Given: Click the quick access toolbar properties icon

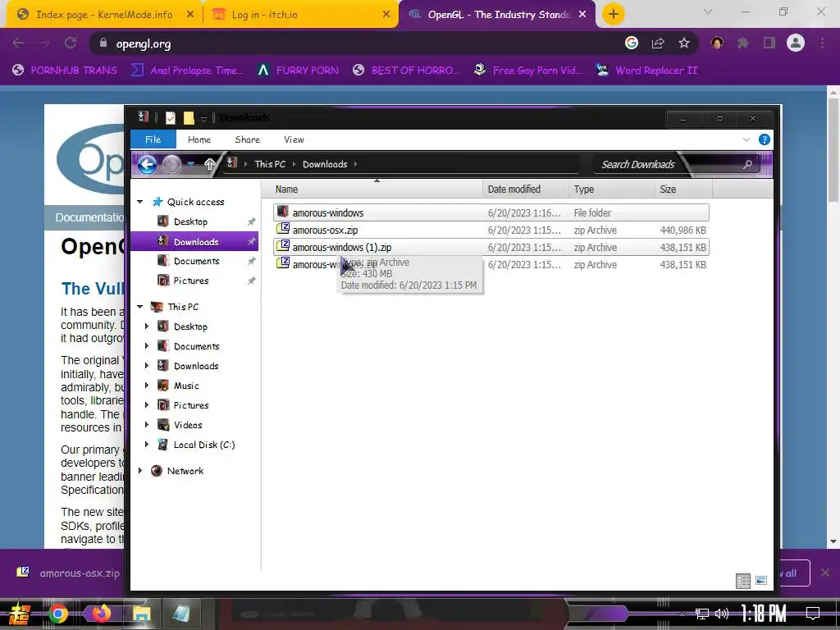Looking at the screenshot, I should coord(171,118).
